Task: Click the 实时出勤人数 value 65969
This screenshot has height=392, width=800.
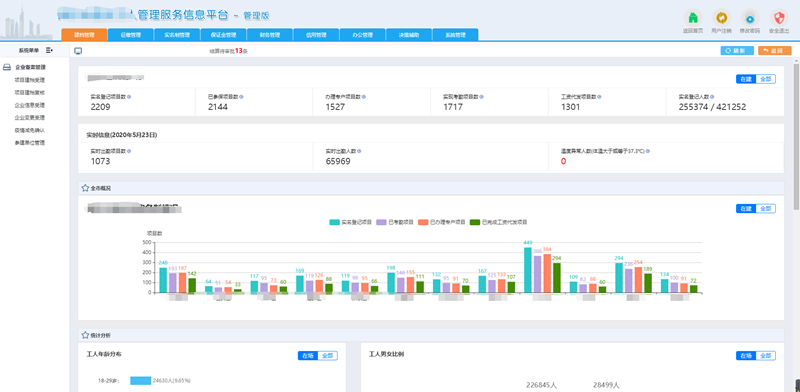Action: (x=338, y=162)
